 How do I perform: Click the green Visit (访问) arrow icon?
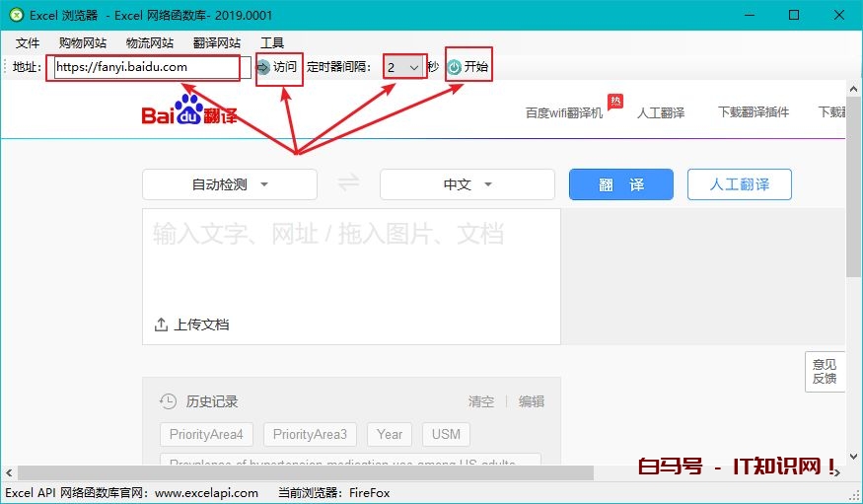(263, 67)
